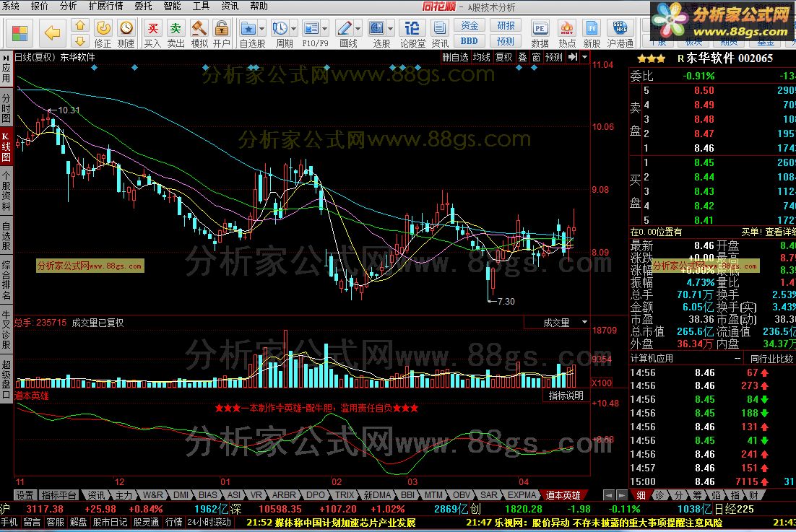Open the 分析 menu
796x532 pixels.
click(68, 6)
